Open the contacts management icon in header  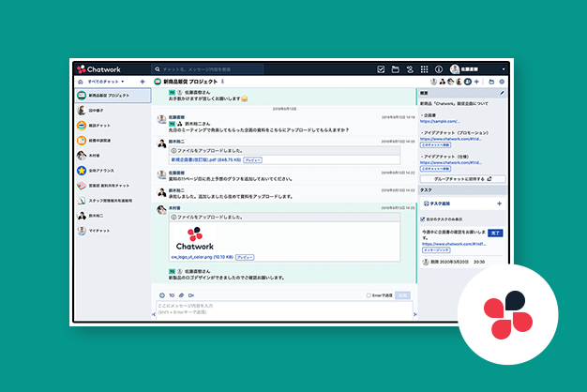[x=410, y=69]
